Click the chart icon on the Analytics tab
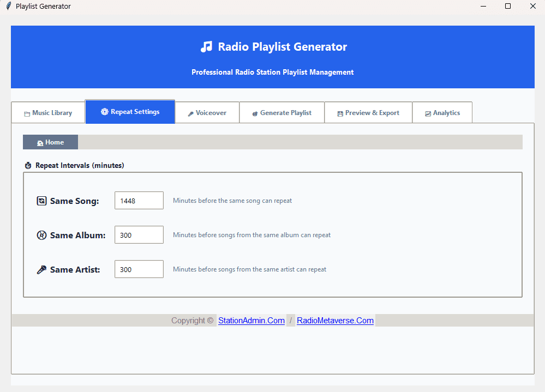The height and width of the screenshot is (392, 545). [429, 112]
